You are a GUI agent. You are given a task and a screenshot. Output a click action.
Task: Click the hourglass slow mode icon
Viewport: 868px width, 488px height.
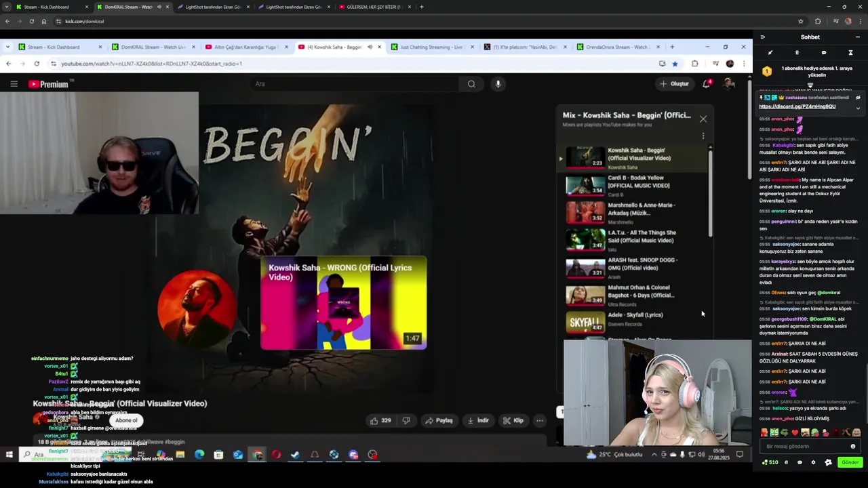850,52
